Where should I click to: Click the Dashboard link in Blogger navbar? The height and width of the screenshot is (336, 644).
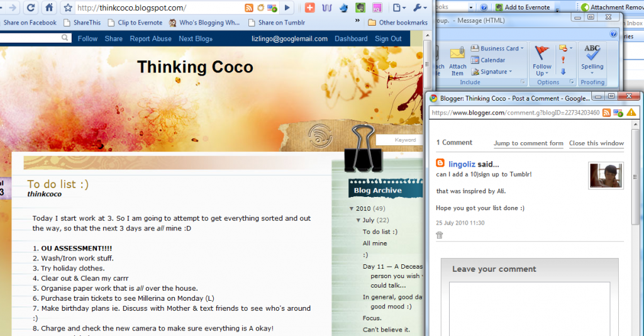(351, 38)
